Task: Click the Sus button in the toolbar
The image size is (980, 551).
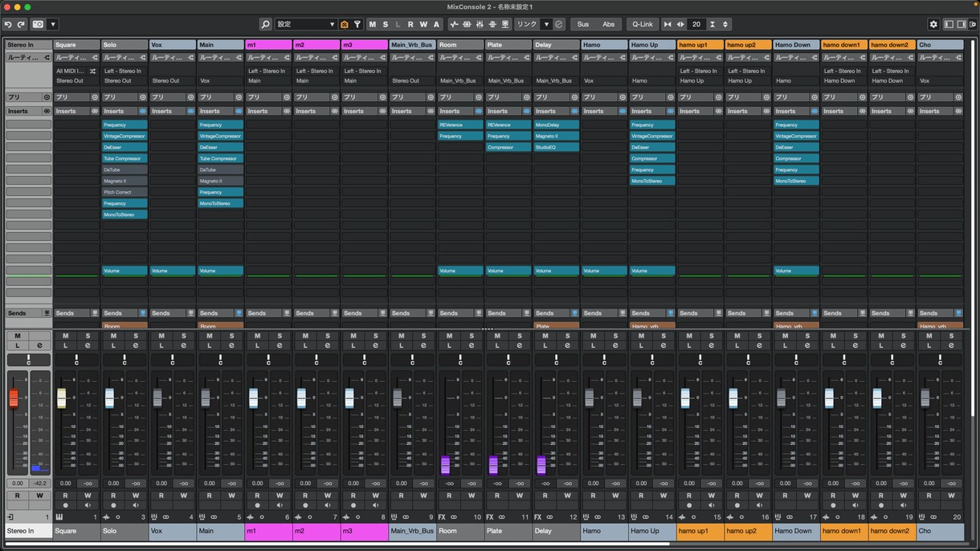Action: point(583,25)
